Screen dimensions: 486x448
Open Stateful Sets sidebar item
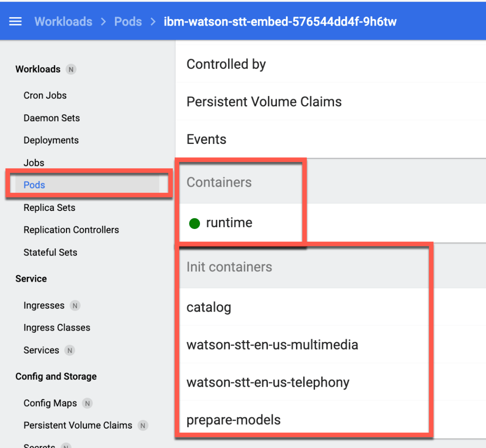50,252
